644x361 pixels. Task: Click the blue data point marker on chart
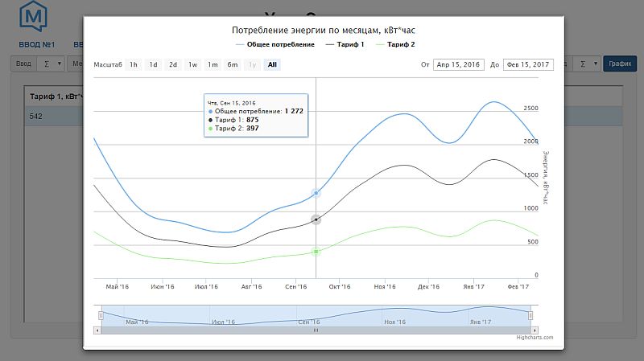coord(316,193)
